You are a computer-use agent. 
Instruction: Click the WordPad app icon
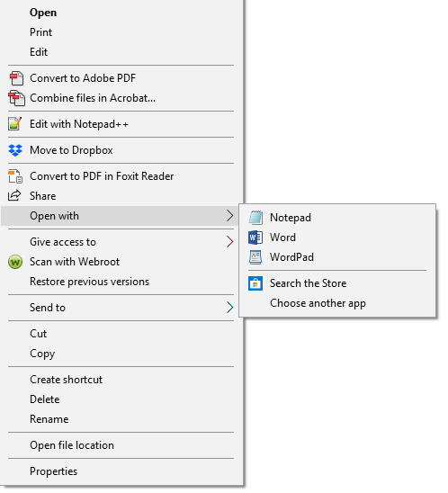pyautogui.click(x=255, y=257)
